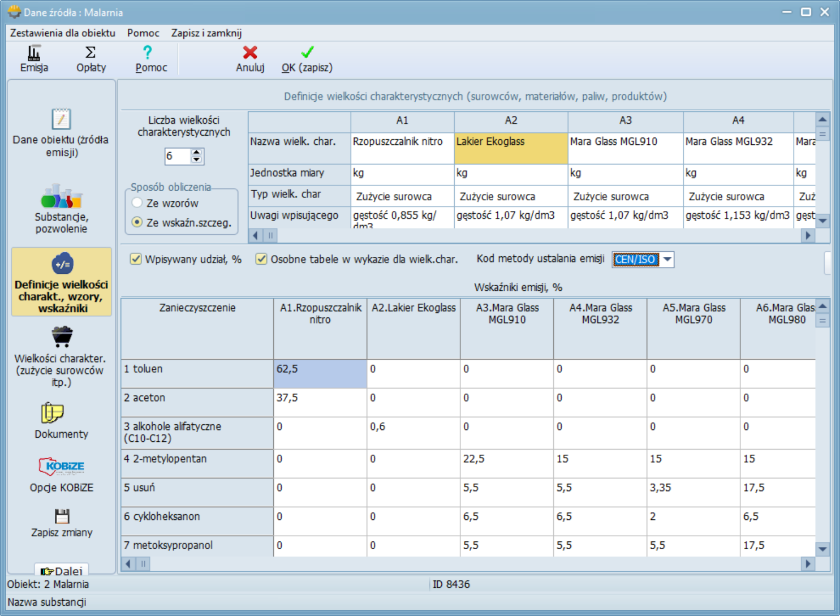Click gęstość 1,153 kg/dm3 remarks cell
This screenshot has height=616, width=840.
[x=738, y=218]
